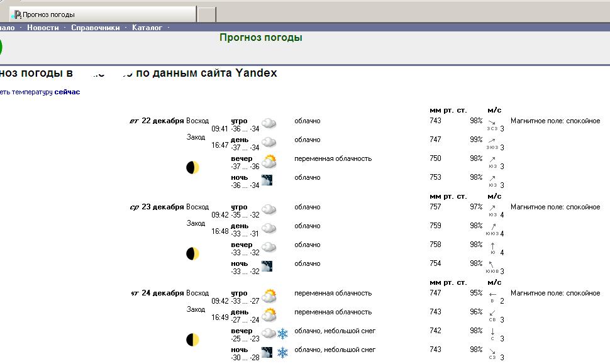
Task: Click the sun-and-cloud icon for 24 декабря утро
Action: pyautogui.click(x=269, y=295)
